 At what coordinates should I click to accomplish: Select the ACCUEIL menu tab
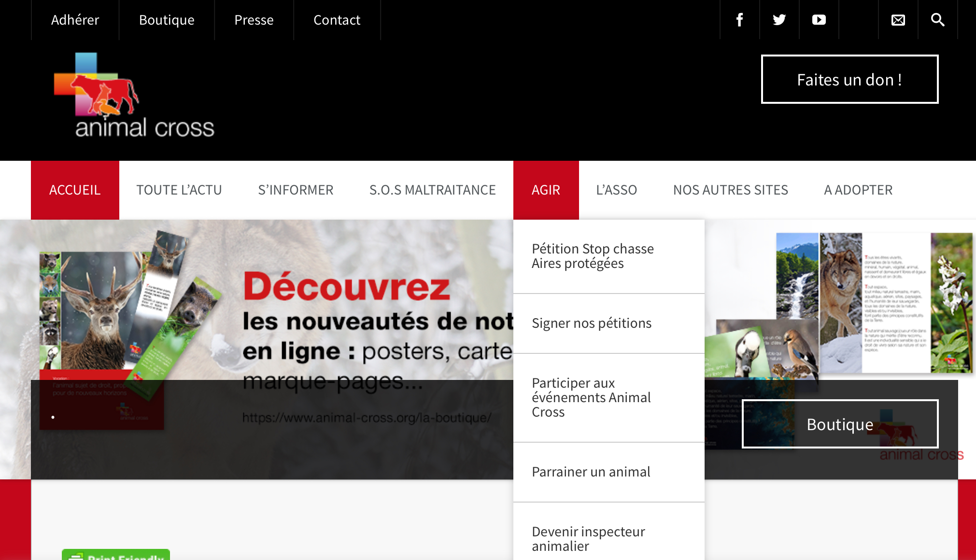click(x=75, y=190)
